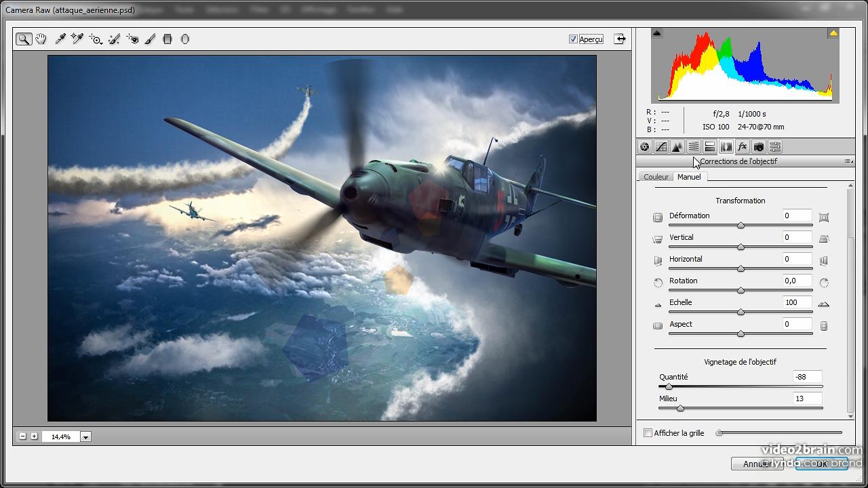Open the Effects fx panel

(x=742, y=147)
